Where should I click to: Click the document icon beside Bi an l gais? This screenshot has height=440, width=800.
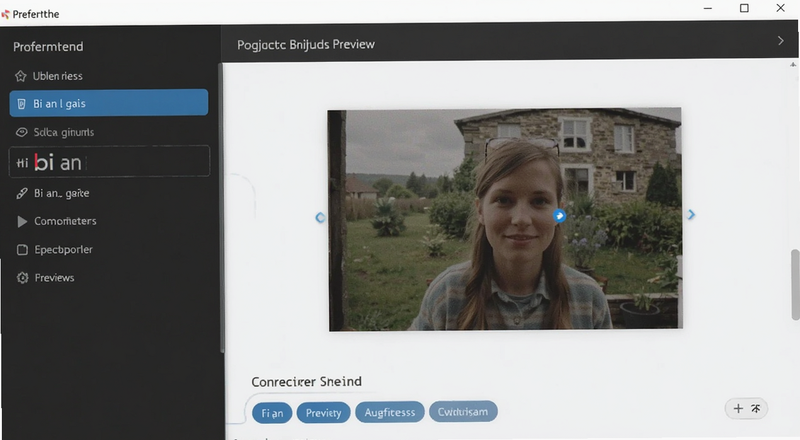pos(21,104)
